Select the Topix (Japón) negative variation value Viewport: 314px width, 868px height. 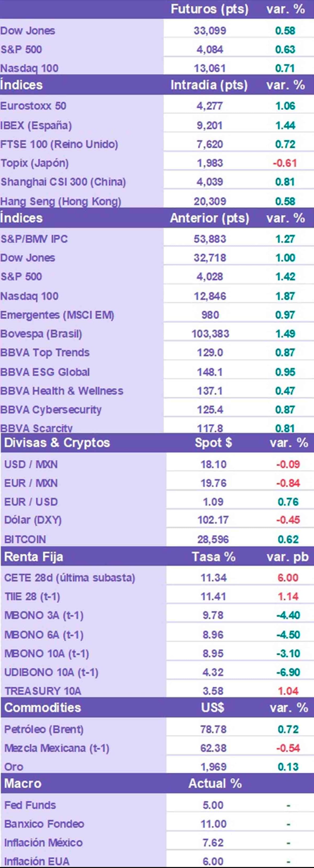point(285,163)
